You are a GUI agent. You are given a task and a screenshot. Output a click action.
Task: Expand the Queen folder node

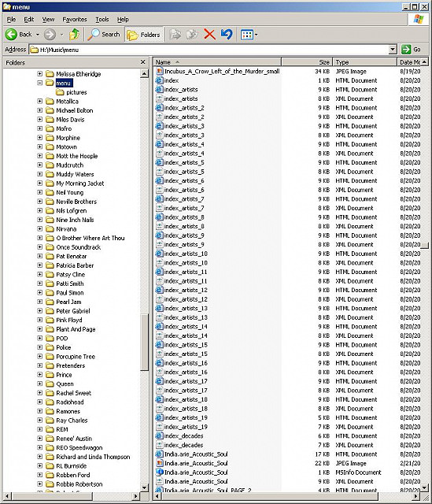[39, 384]
